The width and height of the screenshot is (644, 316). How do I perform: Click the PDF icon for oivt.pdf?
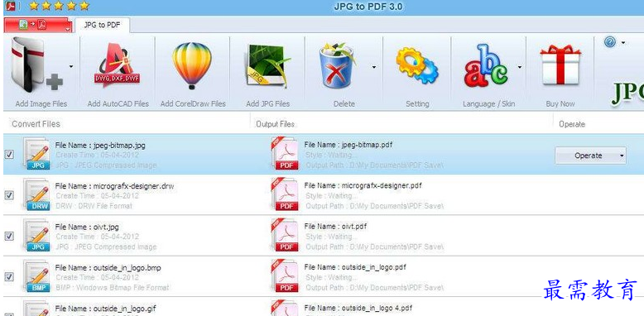tap(285, 235)
